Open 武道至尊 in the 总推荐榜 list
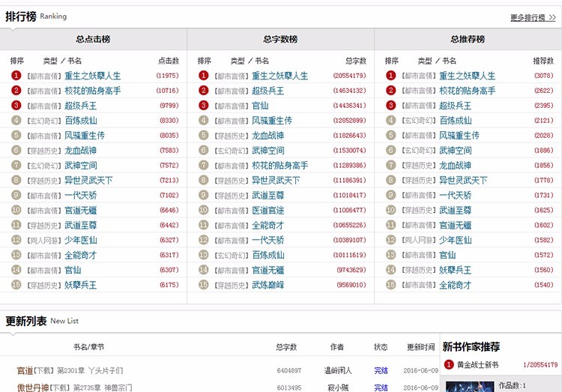 (456, 210)
